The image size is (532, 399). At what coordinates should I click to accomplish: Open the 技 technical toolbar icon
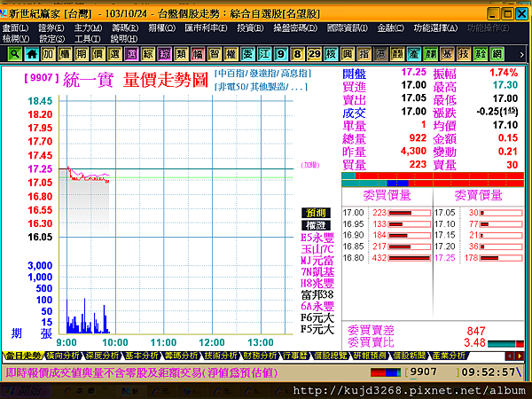tap(464, 54)
